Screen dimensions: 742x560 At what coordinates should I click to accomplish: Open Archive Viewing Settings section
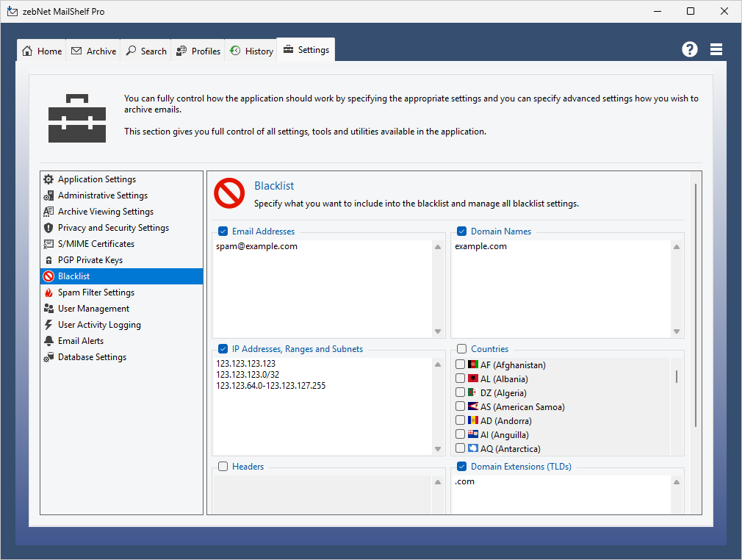(105, 212)
